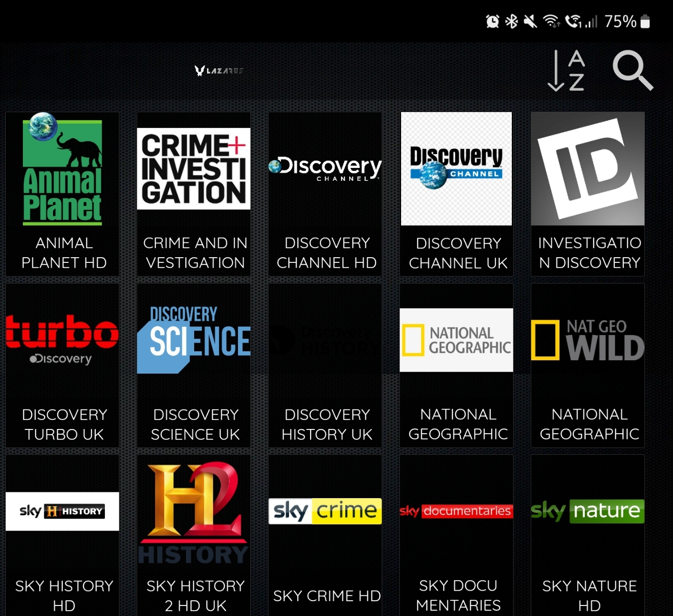
Task: Select the National Geographic logo
Action: (456, 340)
